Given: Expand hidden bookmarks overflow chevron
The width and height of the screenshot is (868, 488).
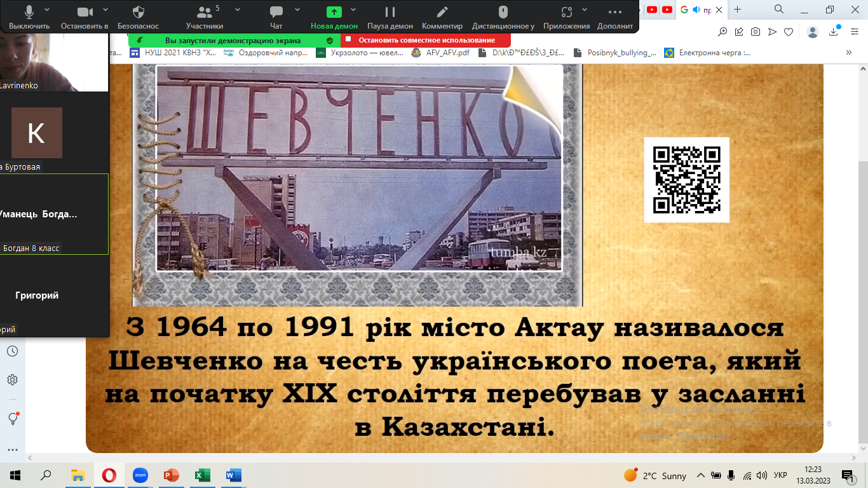Looking at the screenshot, I should 848,53.
